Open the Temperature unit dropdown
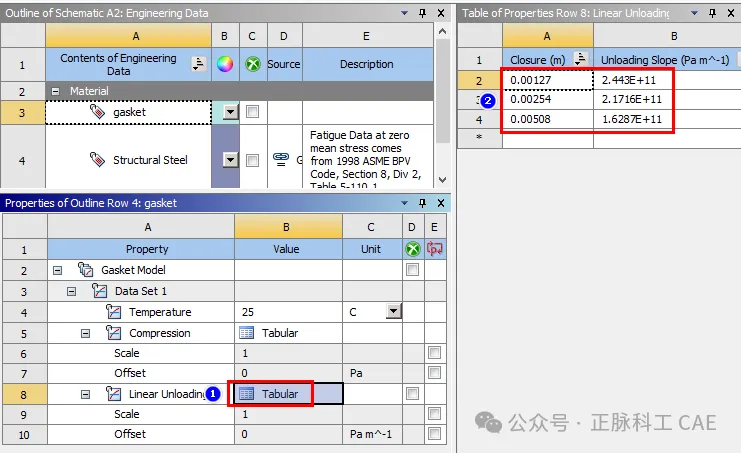 [x=393, y=312]
